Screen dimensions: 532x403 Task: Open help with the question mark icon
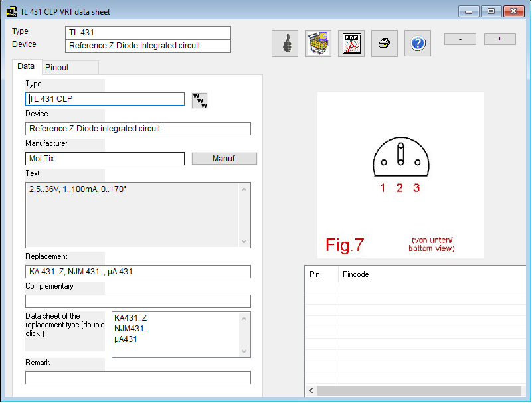pos(418,43)
